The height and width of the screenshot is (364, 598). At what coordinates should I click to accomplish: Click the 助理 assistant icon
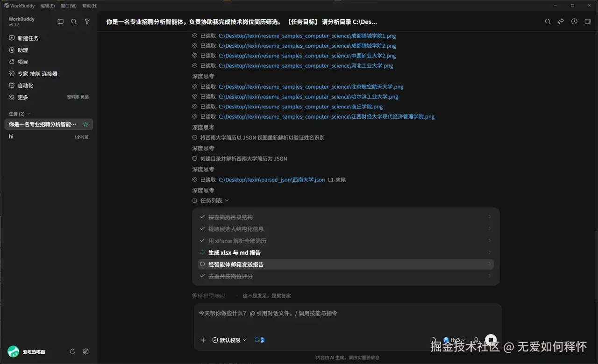coord(12,50)
